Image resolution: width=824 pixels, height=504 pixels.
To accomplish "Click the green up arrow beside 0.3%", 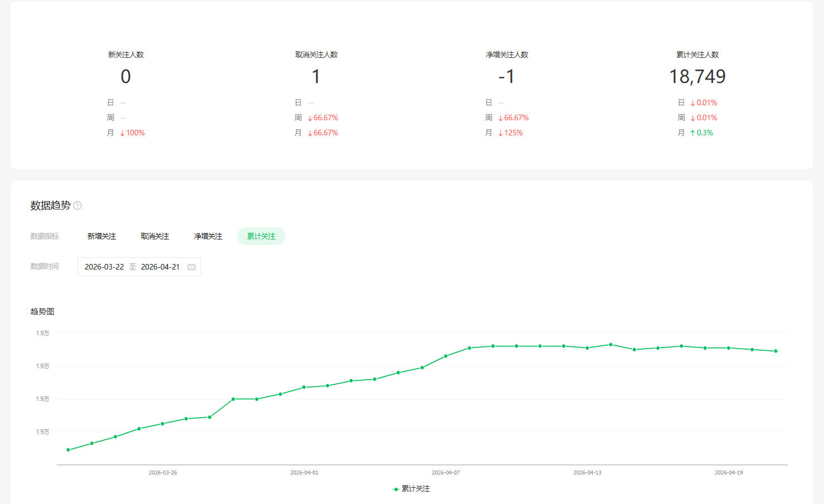I will click(x=693, y=133).
